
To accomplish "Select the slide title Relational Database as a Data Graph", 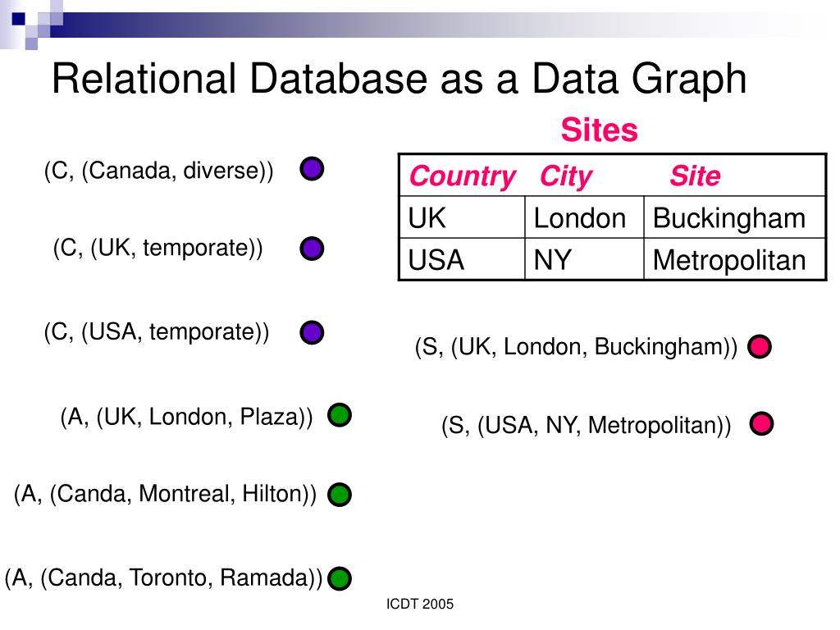I will [x=399, y=80].
